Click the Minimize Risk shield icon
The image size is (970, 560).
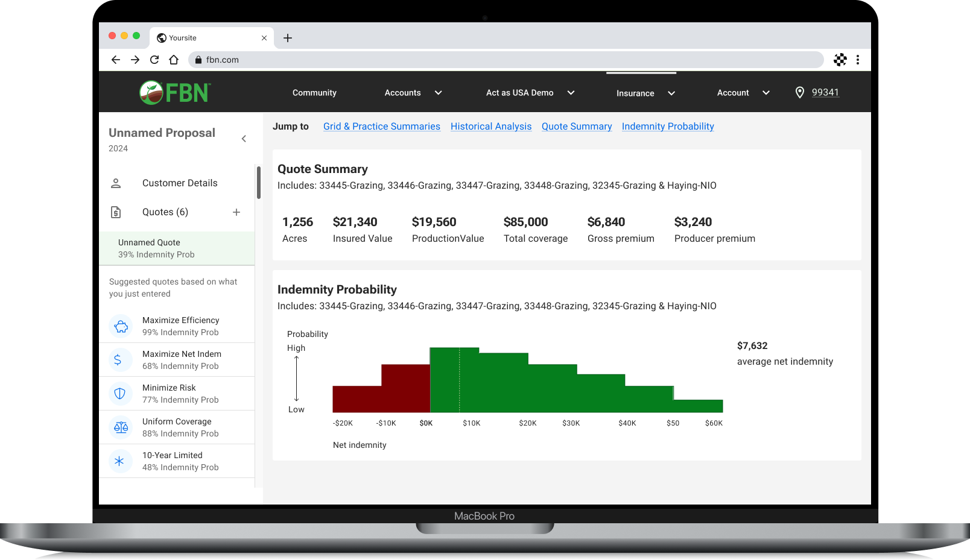[121, 394]
